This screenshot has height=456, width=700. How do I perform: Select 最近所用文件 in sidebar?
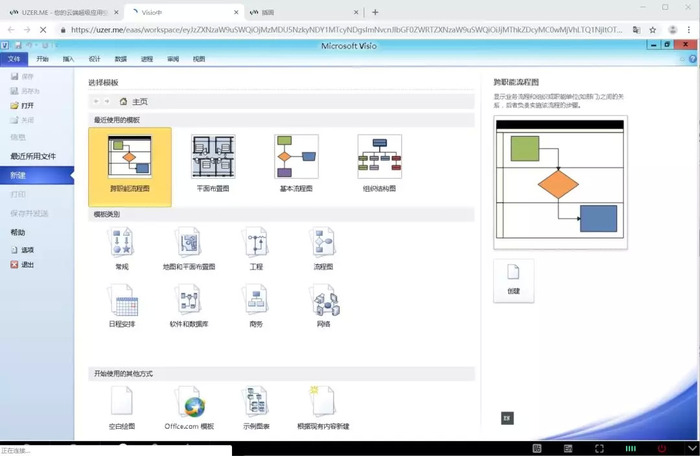pos(33,156)
